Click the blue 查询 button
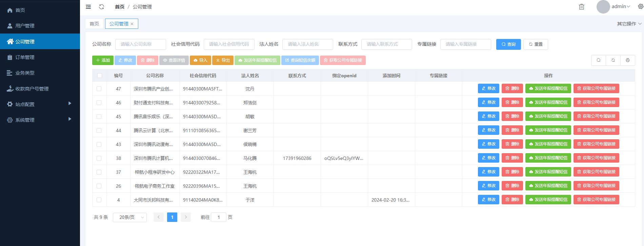 (508, 44)
